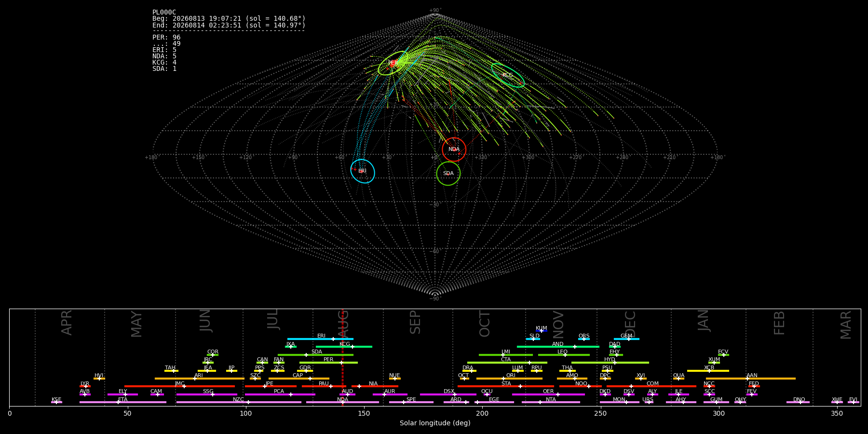868x434 pixels.
Task: Click the DEC month label
Action: (x=631, y=324)
